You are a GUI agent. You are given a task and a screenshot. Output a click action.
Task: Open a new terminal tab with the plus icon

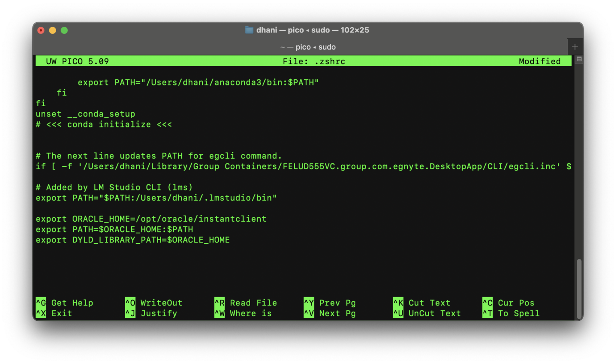pos(574,47)
